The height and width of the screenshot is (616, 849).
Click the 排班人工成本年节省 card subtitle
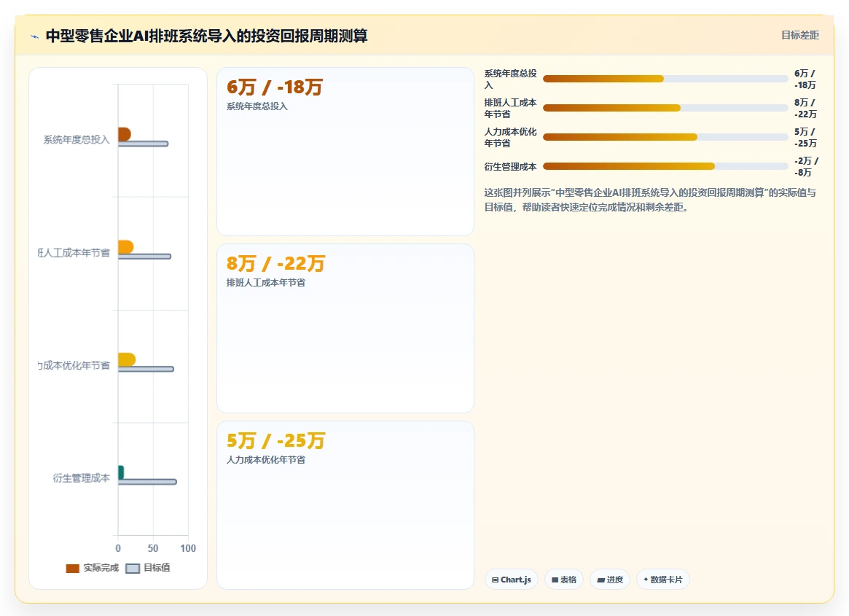click(x=266, y=283)
